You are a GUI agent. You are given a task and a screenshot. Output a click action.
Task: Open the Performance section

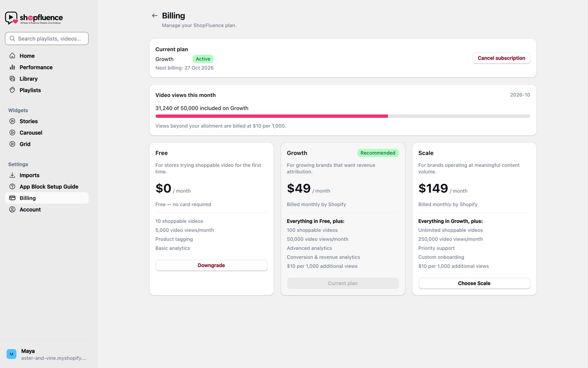point(47,67)
